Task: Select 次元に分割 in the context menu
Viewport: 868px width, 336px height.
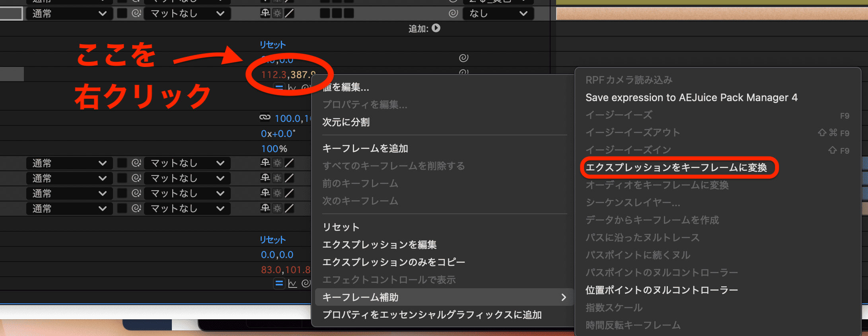Action: 346,122
